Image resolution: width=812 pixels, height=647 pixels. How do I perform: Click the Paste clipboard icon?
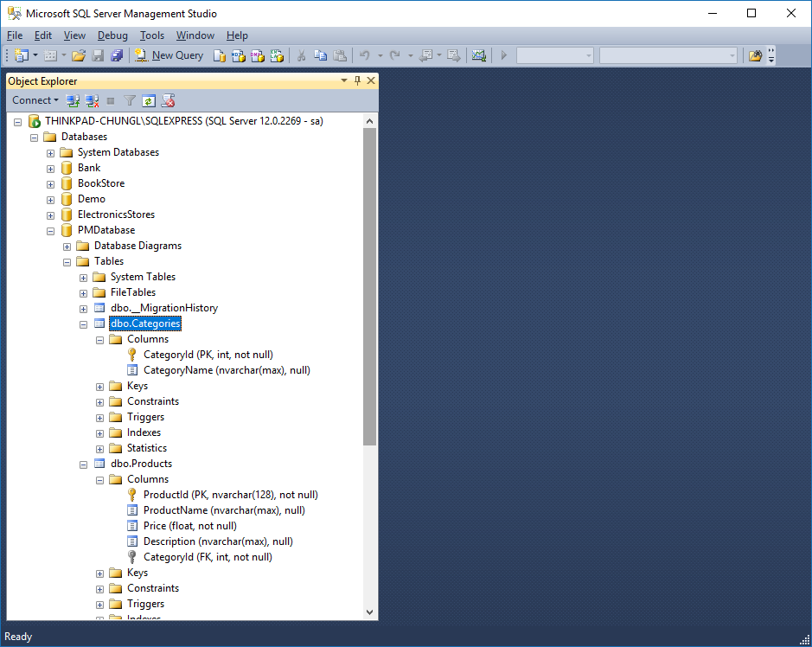[x=340, y=55]
